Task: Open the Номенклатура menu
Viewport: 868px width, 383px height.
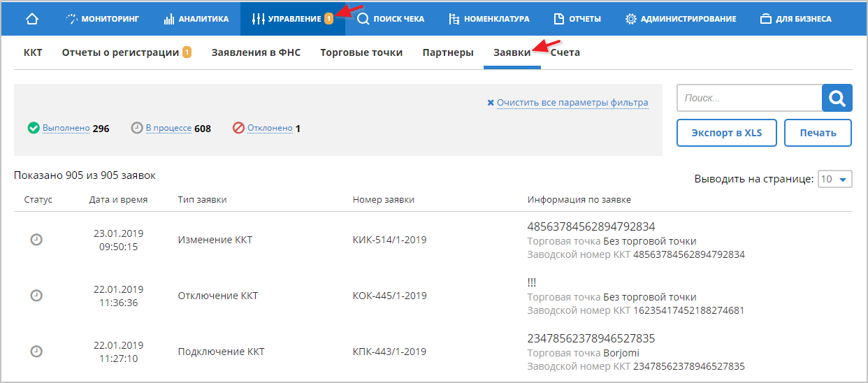Action: coord(489,19)
